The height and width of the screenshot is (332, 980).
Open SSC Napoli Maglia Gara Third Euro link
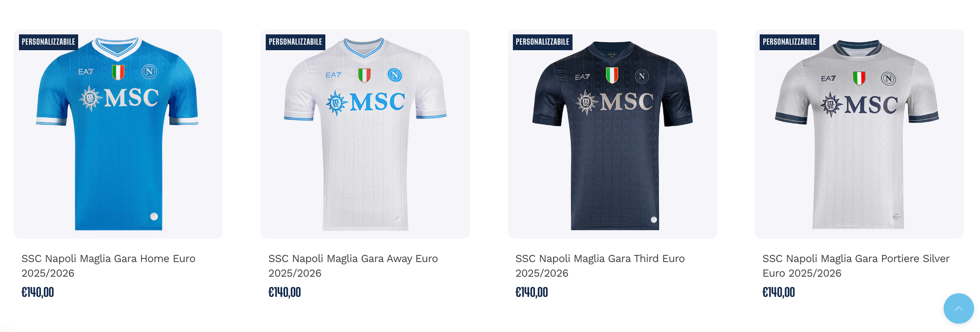pyautogui.click(x=600, y=266)
